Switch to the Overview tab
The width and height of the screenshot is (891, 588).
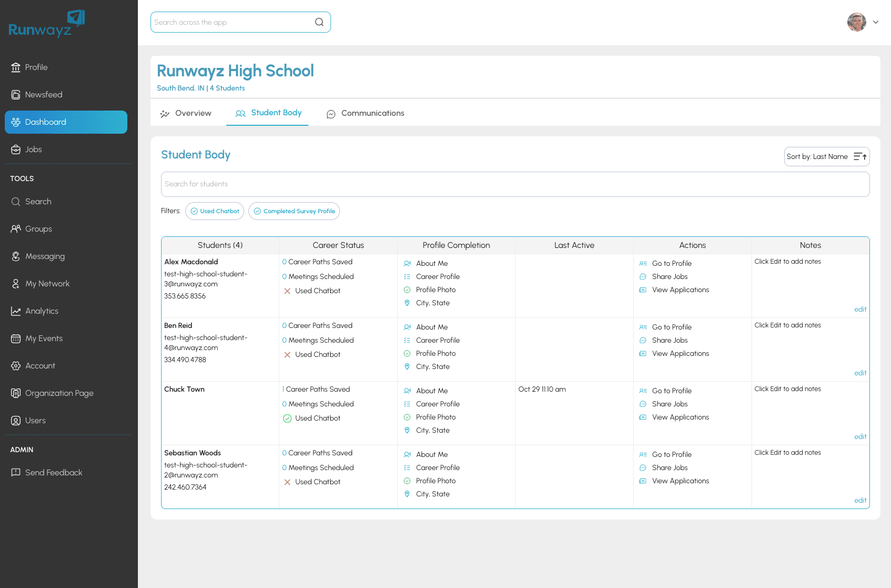[186, 113]
